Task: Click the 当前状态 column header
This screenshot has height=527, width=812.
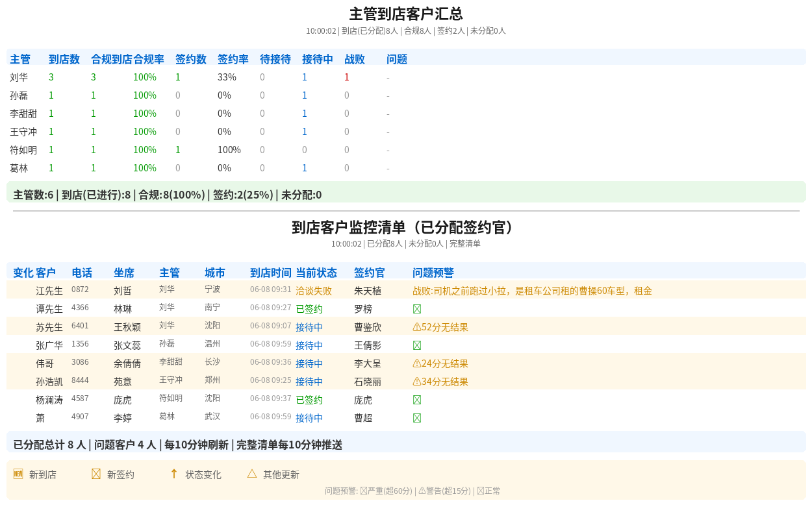Action: click(316, 273)
